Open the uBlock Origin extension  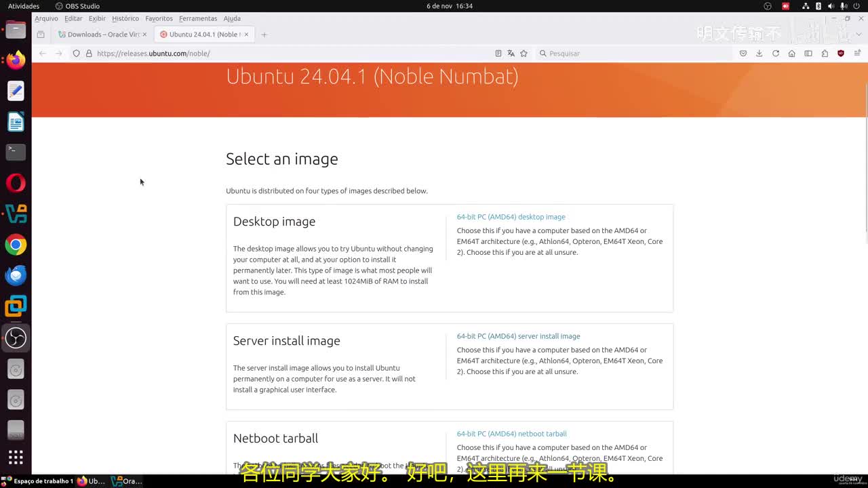coord(841,54)
